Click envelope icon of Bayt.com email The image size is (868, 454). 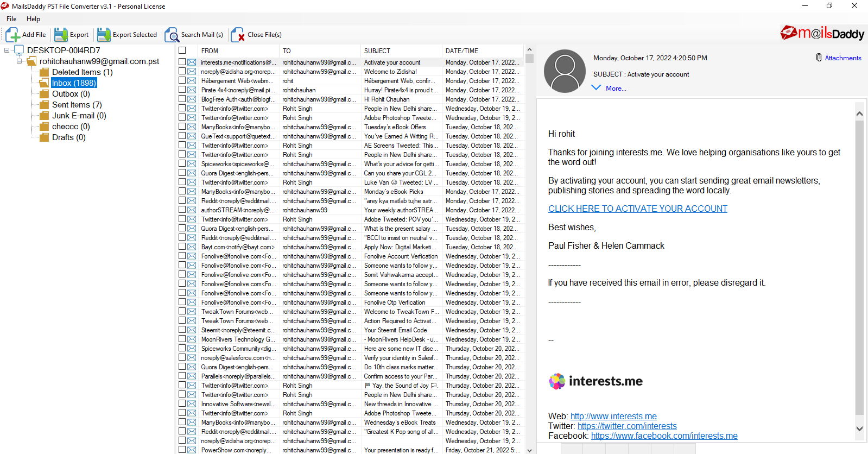(x=192, y=247)
